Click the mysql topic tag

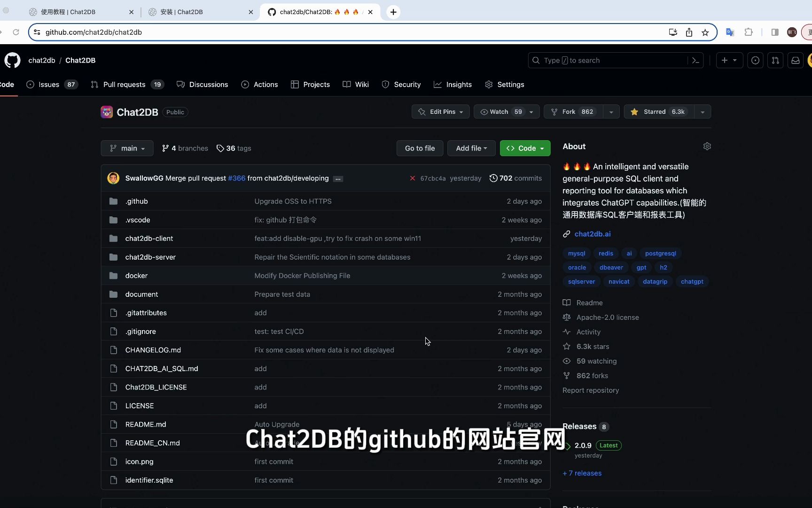pos(577,254)
